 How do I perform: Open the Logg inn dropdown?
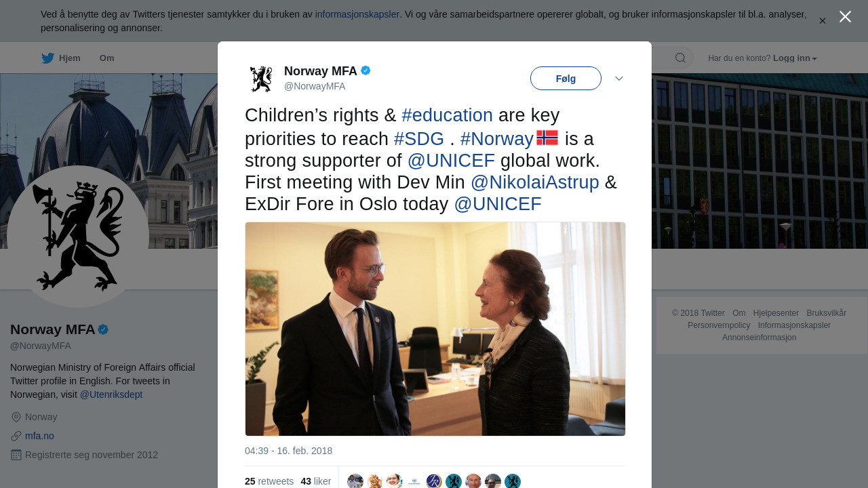pyautogui.click(x=795, y=58)
